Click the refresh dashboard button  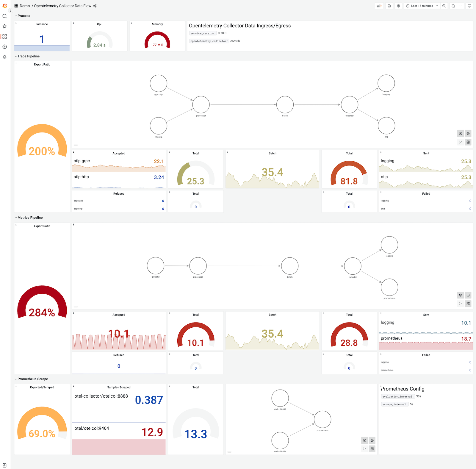pyautogui.click(x=453, y=6)
